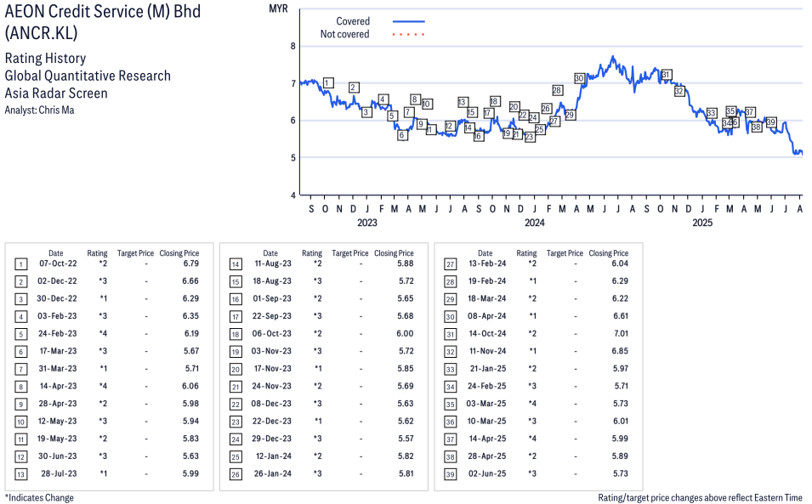
Task: Click the 2023 year label on the axis
Action: pos(367,223)
